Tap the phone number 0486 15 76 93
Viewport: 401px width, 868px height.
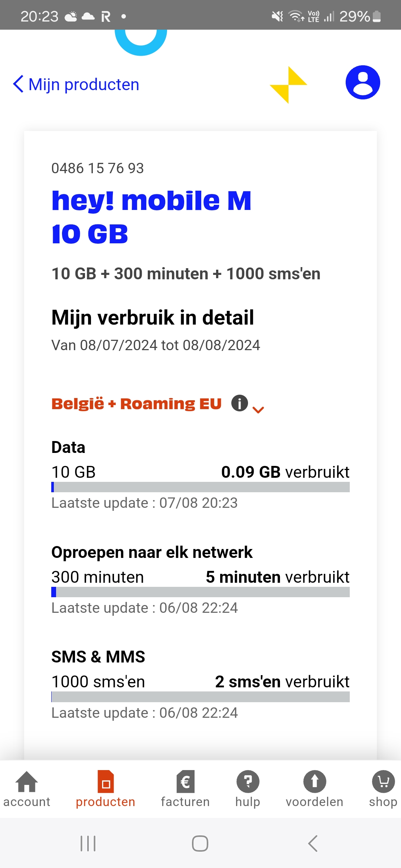98,168
